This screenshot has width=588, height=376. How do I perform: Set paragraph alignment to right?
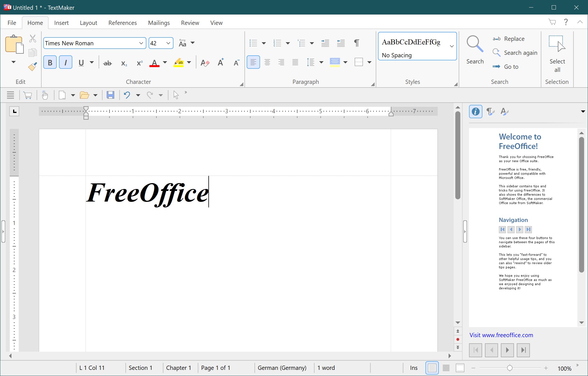281,62
